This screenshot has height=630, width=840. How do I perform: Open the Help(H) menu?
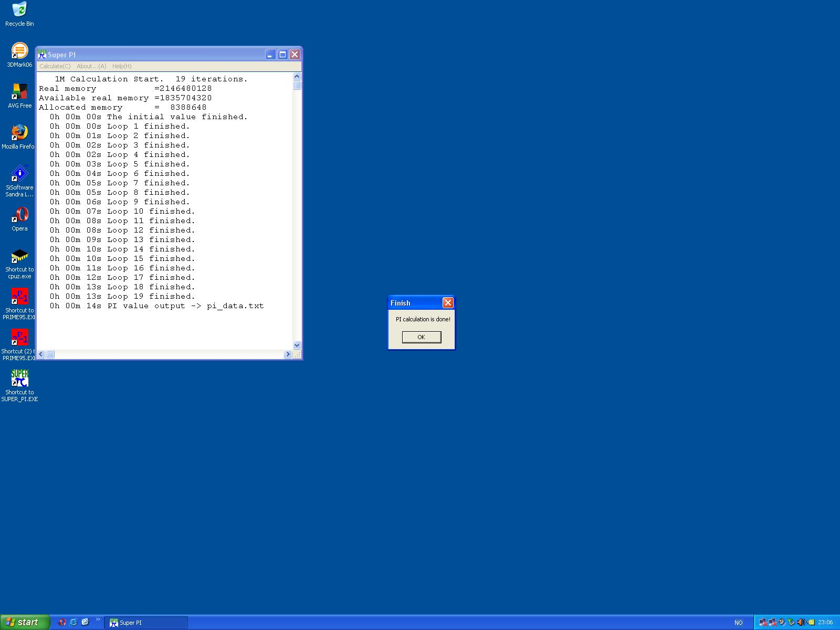[x=122, y=66]
